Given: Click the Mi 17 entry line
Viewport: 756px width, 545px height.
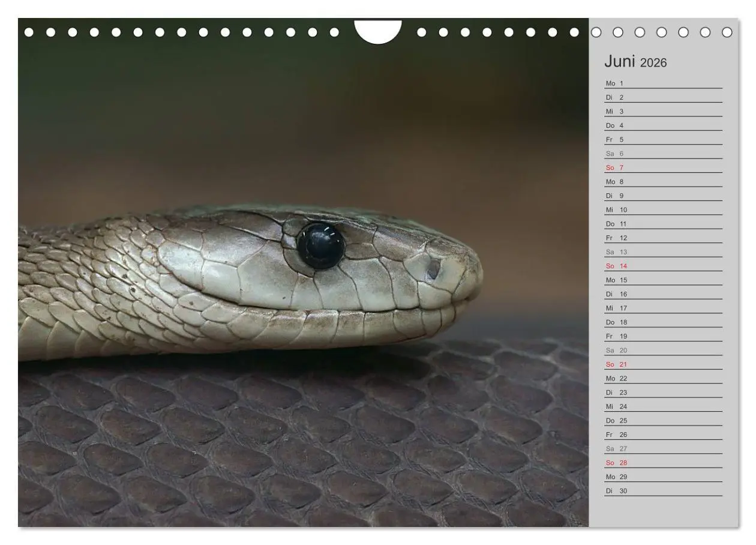Looking at the screenshot, I should (663, 308).
